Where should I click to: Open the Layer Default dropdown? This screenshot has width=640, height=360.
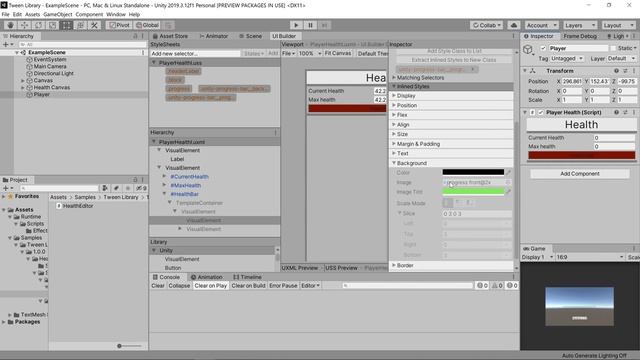coord(621,58)
